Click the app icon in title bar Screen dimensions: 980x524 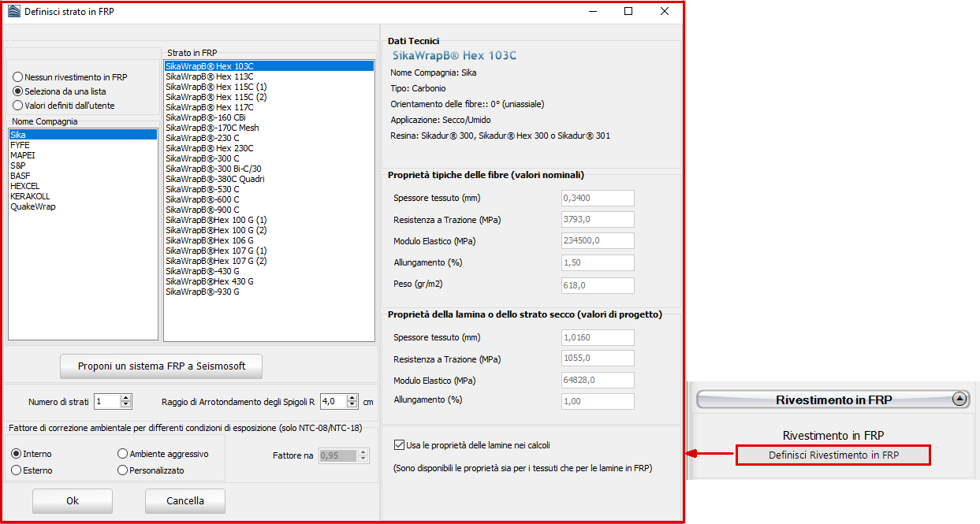[x=13, y=12]
